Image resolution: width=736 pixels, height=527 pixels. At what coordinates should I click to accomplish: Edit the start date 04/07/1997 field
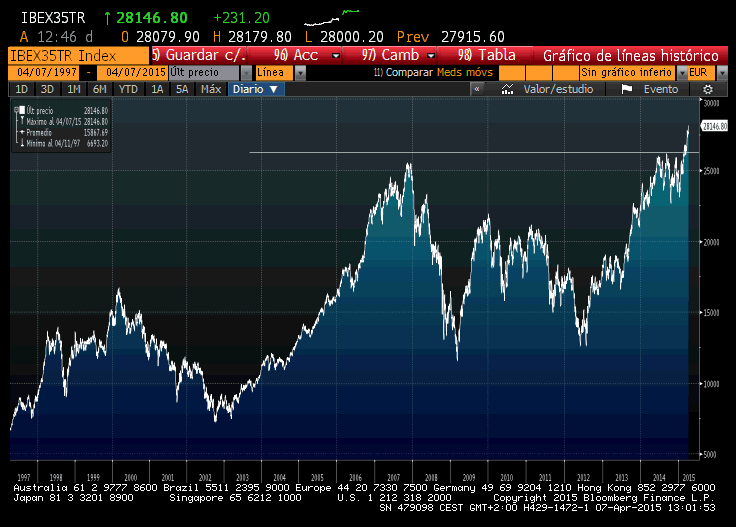[x=44, y=73]
